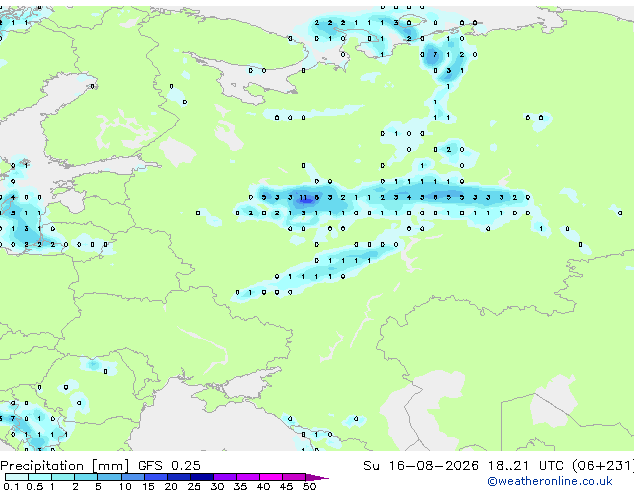Click the '(06+231)' forecast run label

pos(602,466)
